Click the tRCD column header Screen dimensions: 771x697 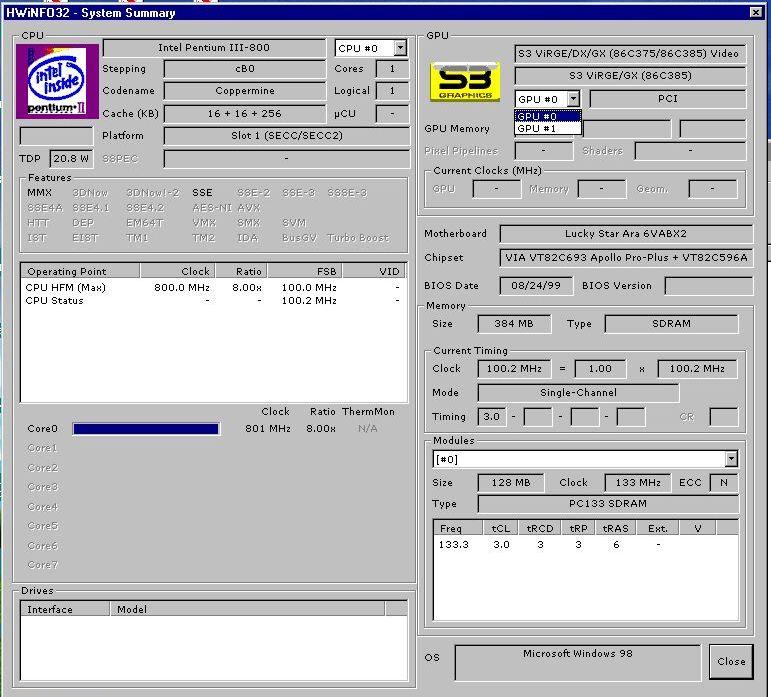pos(540,528)
